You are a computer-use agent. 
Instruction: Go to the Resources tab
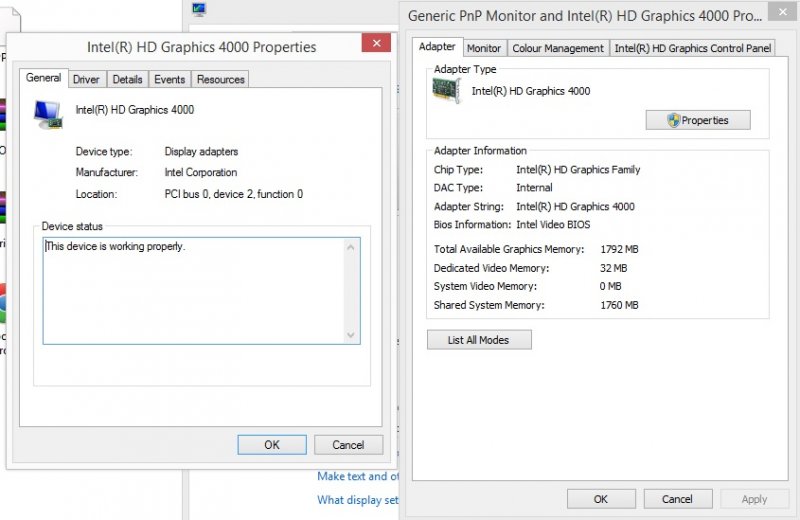220,79
